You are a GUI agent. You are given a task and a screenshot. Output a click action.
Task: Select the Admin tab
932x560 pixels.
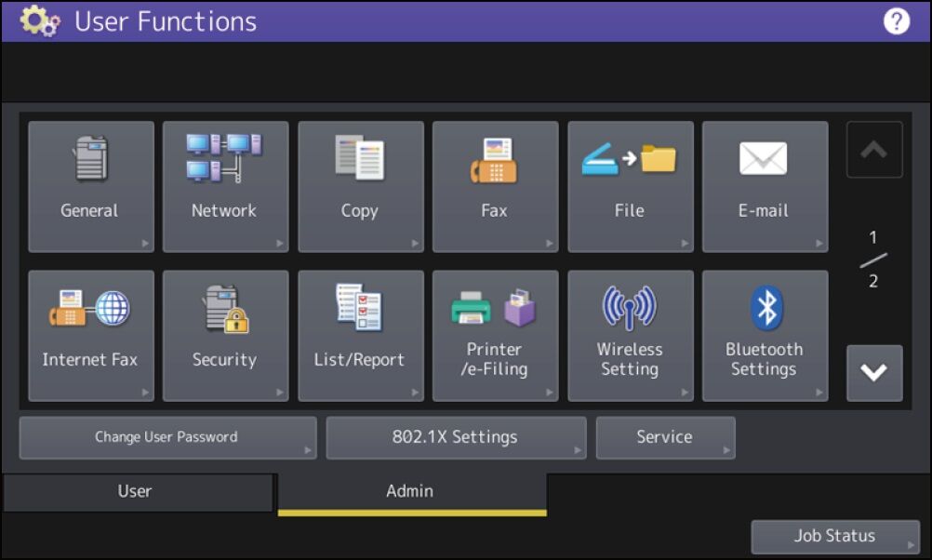[410, 491]
